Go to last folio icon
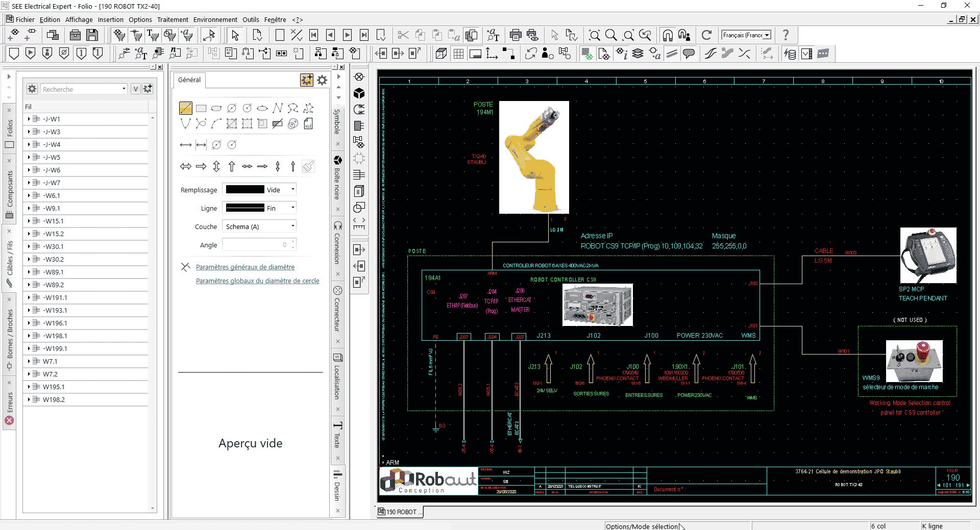The image size is (980, 530). 364,35
